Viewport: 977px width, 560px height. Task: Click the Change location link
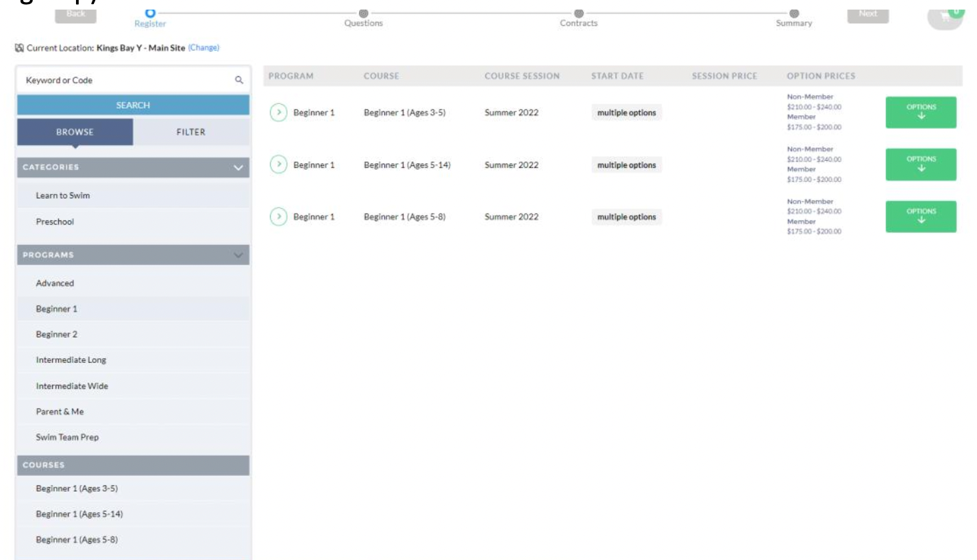[203, 48]
